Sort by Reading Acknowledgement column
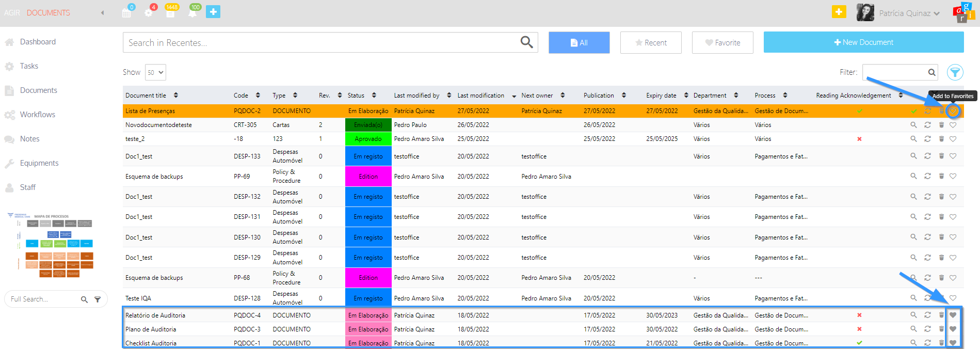 (x=859, y=96)
